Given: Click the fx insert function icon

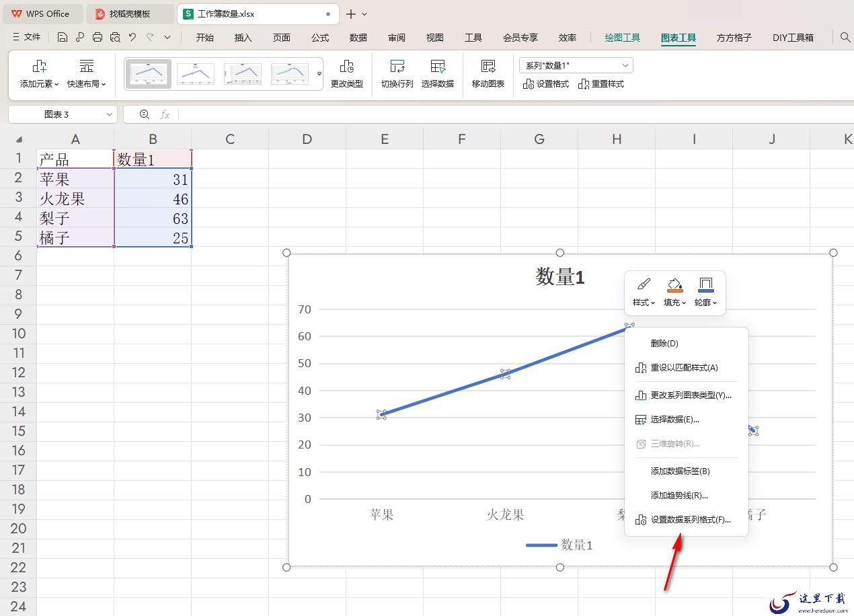Looking at the screenshot, I should click(x=165, y=114).
